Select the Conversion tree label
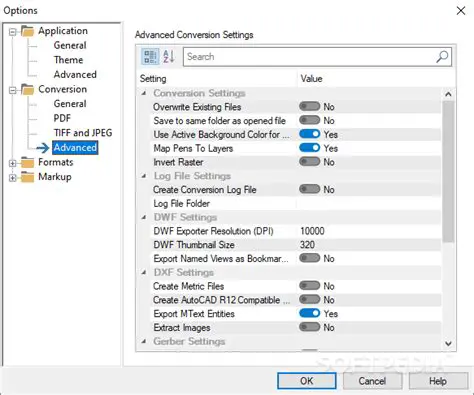The width and height of the screenshot is (474, 395). (62, 89)
